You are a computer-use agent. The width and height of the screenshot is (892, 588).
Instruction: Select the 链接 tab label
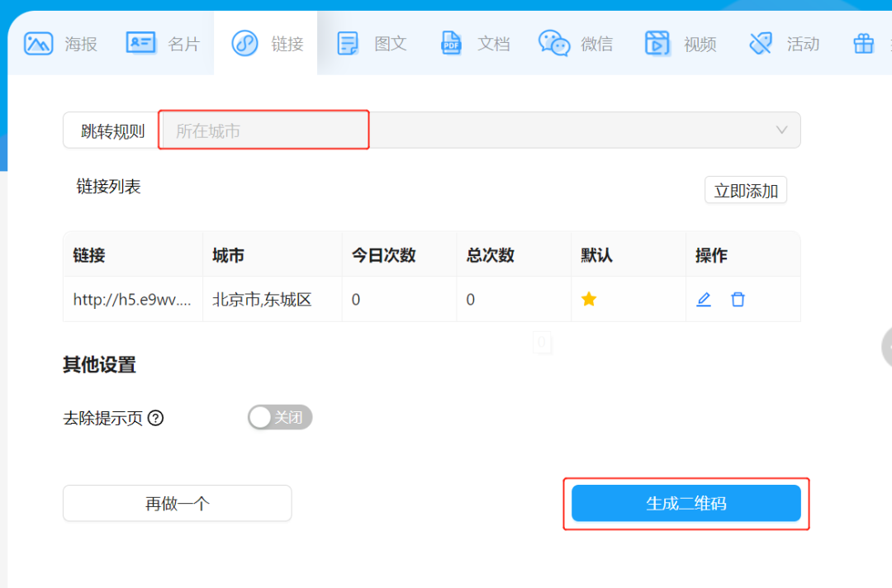(x=287, y=44)
